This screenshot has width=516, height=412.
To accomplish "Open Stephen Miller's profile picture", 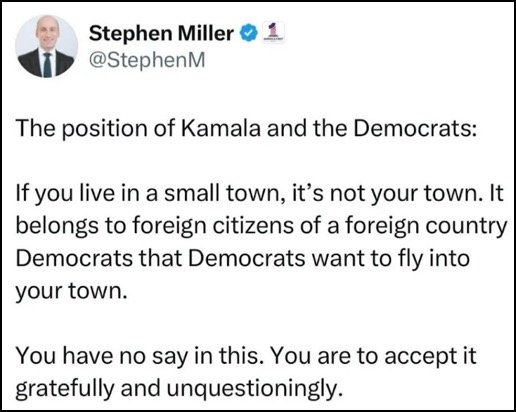I will click(x=46, y=46).
